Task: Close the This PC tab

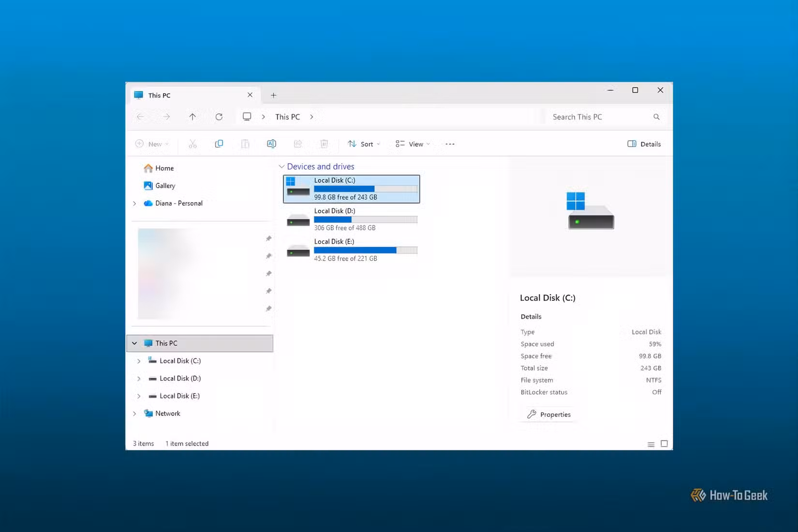Action: (250, 95)
